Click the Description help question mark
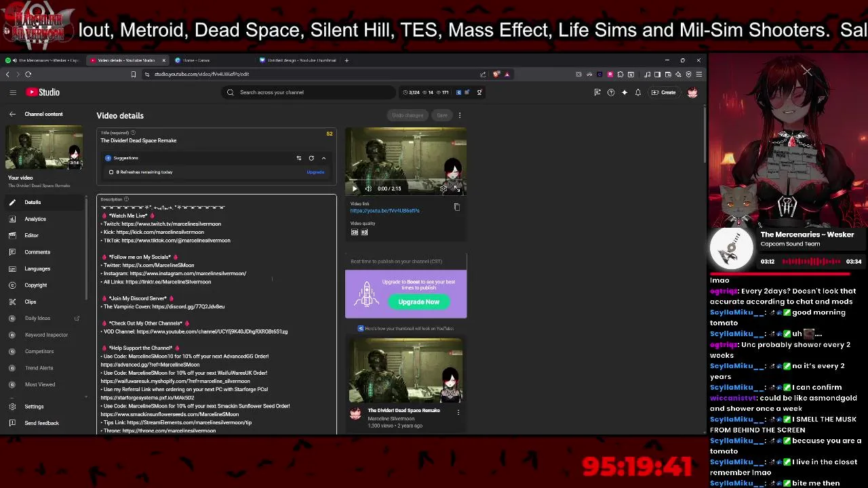 click(x=126, y=199)
